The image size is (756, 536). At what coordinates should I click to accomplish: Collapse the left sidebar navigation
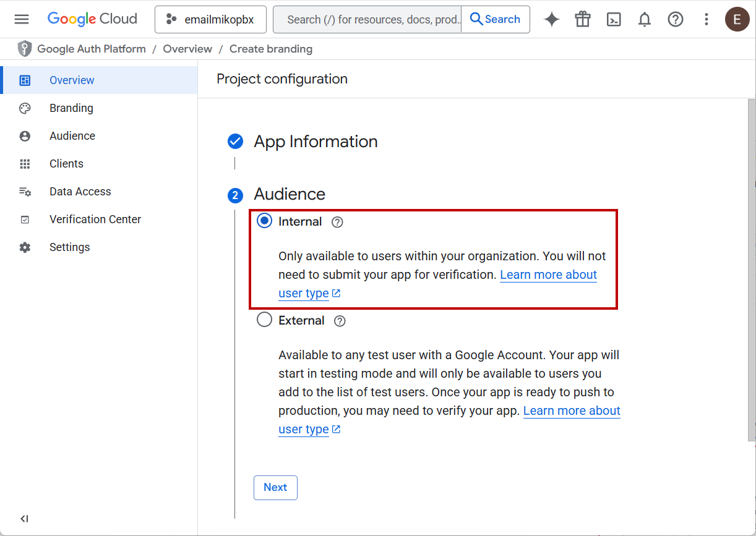click(x=24, y=519)
